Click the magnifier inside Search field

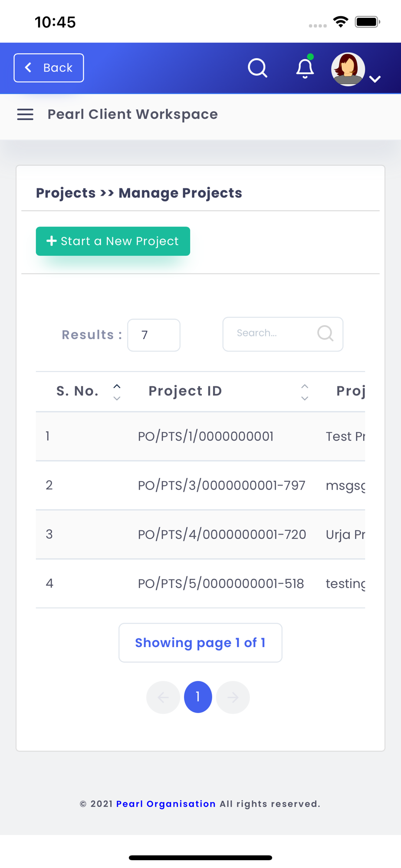325,333
